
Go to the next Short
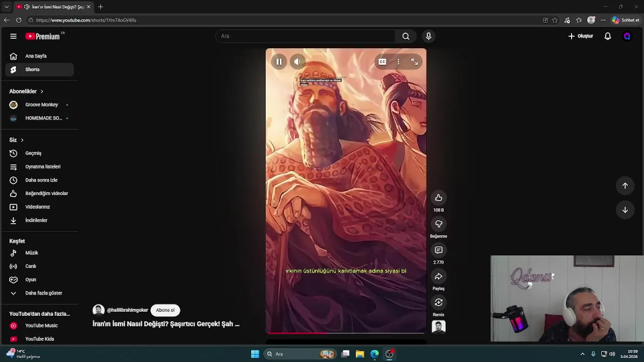(625, 210)
